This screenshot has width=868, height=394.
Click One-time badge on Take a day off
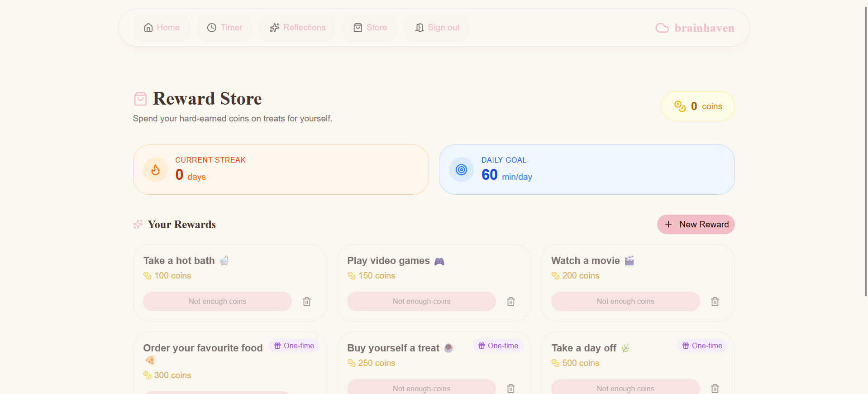click(x=702, y=346)
